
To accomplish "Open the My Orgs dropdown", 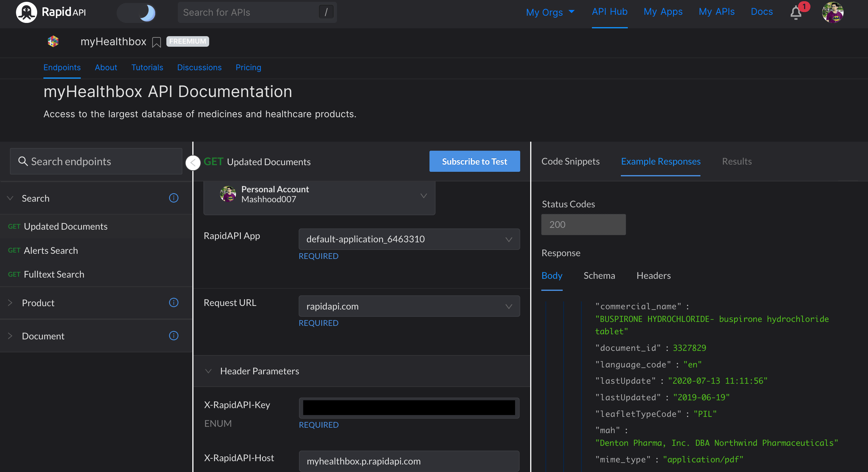I will pyautogui.click(x=550, y=12).
